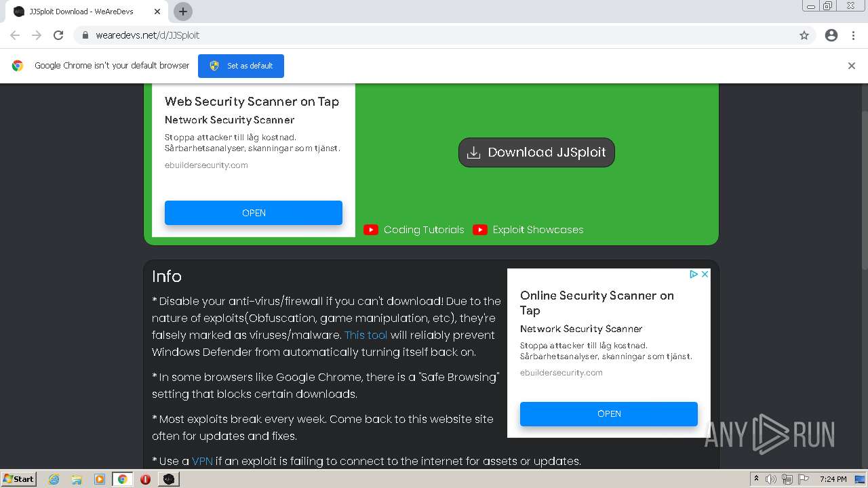Viewport: 868px width, 488px height.
Task: Click the download arrow icon in button
Action: (x=474, y=152)
